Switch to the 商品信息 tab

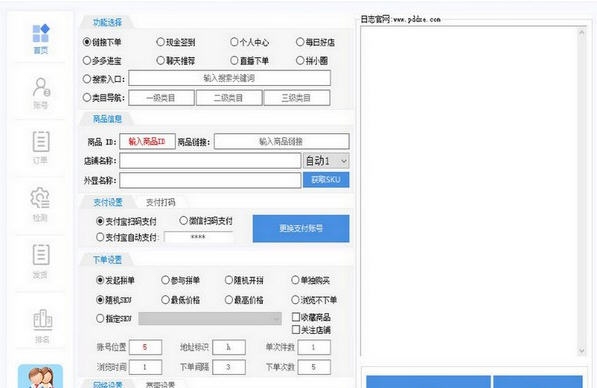(x=107, y=119)
